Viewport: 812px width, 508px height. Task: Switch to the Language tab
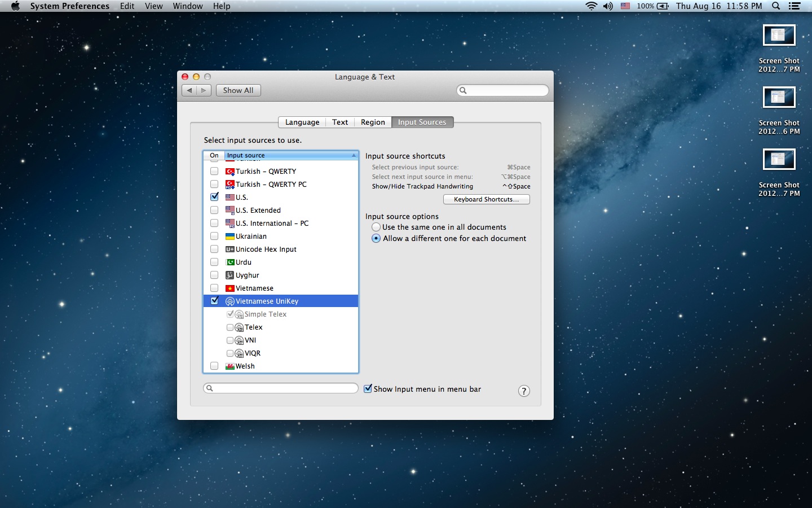tap(302, 122)
